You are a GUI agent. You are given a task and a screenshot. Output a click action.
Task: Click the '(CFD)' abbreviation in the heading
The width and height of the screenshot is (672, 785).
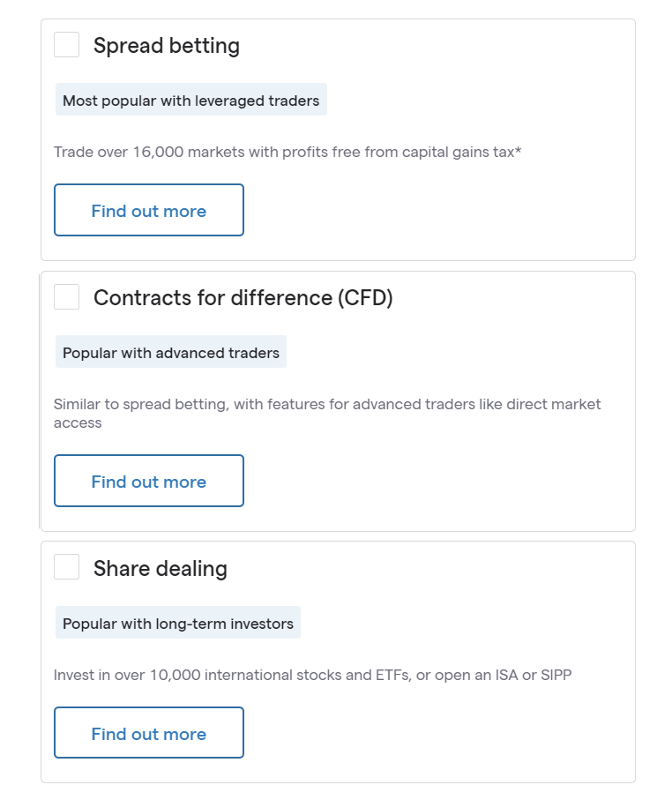click(x=364, y=298)
